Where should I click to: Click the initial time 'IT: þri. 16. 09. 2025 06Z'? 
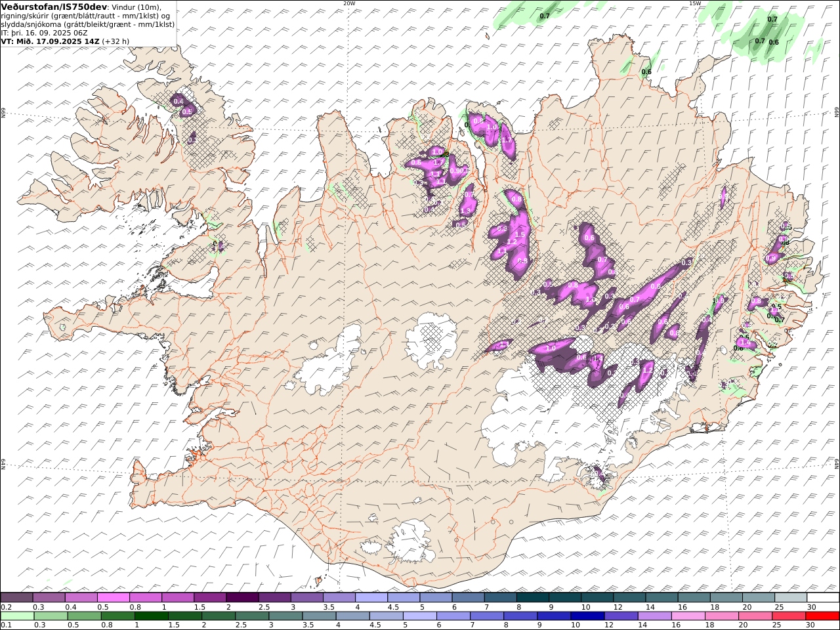point(44,32)
